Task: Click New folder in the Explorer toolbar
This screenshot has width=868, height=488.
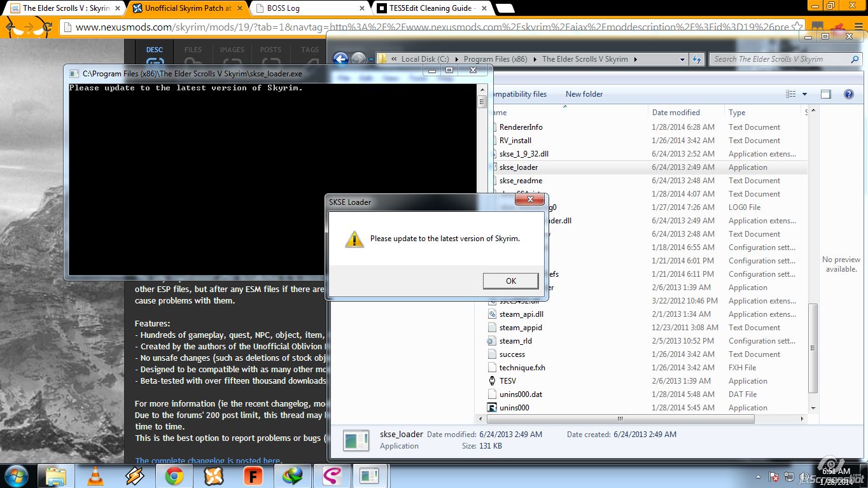Action: click(584, 94)
